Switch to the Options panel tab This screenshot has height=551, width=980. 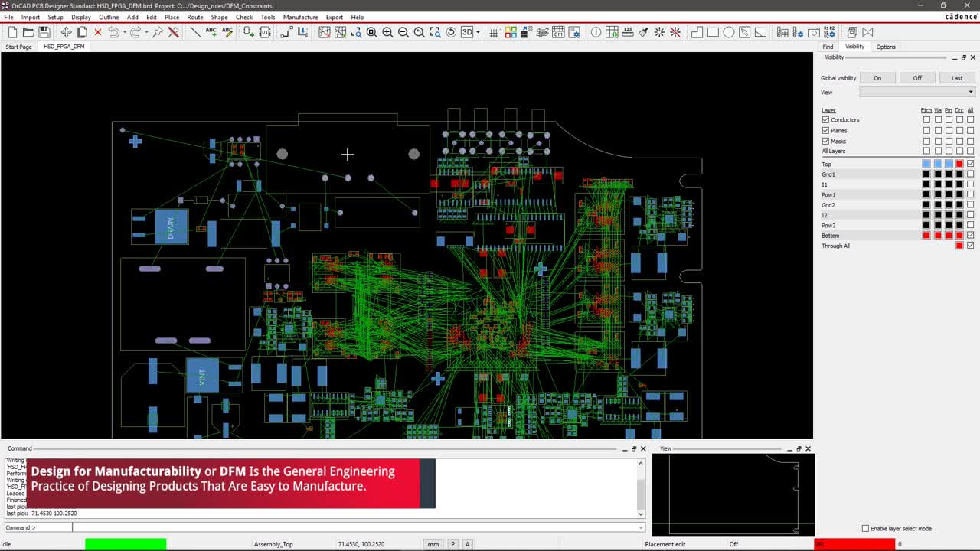click(886, 47)
